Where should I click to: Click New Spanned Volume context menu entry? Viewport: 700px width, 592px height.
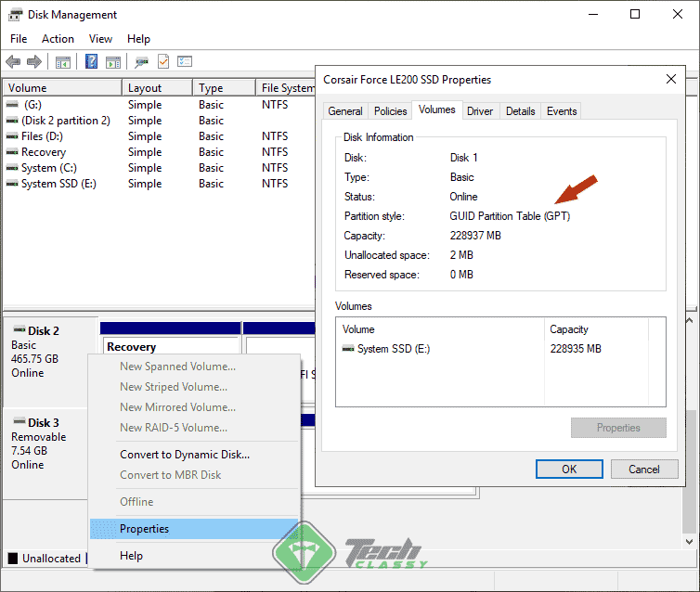coord(194,367)
